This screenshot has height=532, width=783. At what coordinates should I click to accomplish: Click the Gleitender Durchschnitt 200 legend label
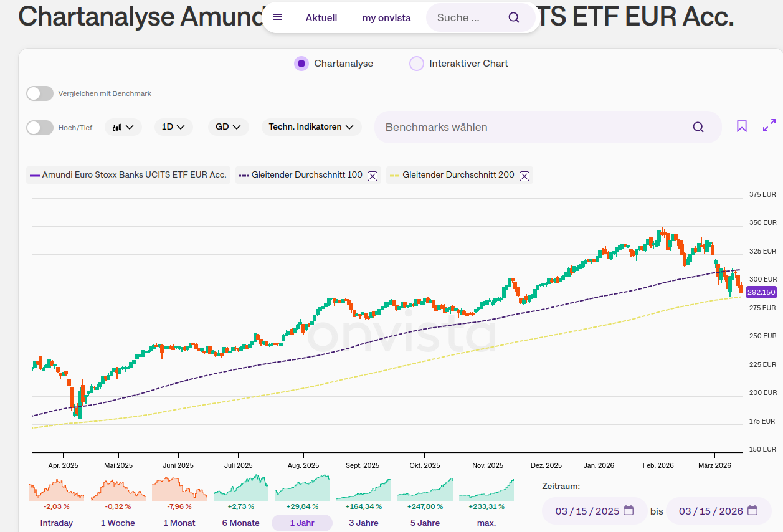[458, 175]
